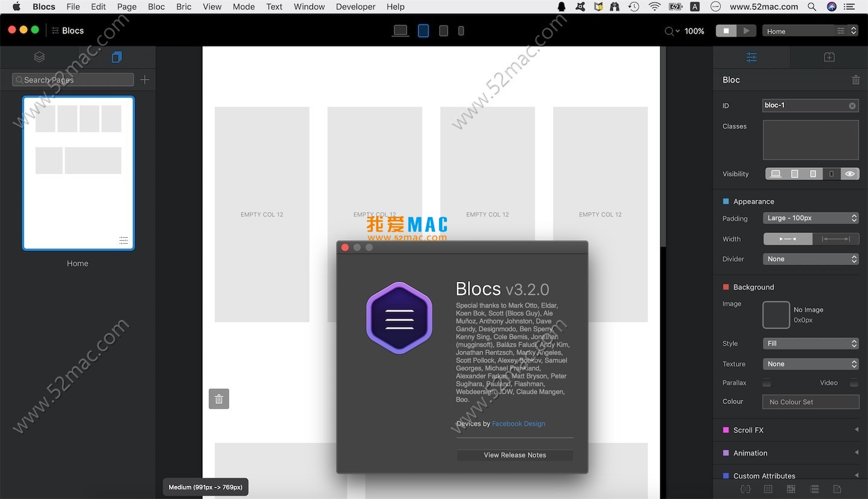The image size is (868, 499).
Task: Toggle large tablet visibility for the bloc
Action: 794,174
